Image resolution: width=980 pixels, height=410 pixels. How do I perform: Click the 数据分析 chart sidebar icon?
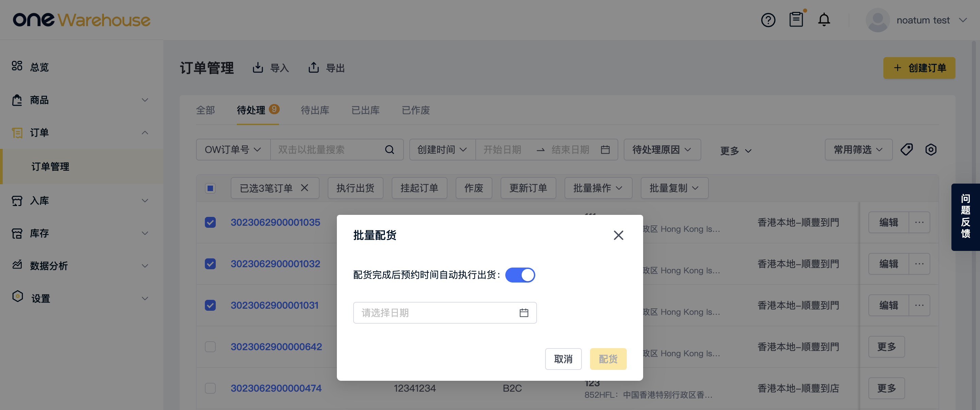17,265
